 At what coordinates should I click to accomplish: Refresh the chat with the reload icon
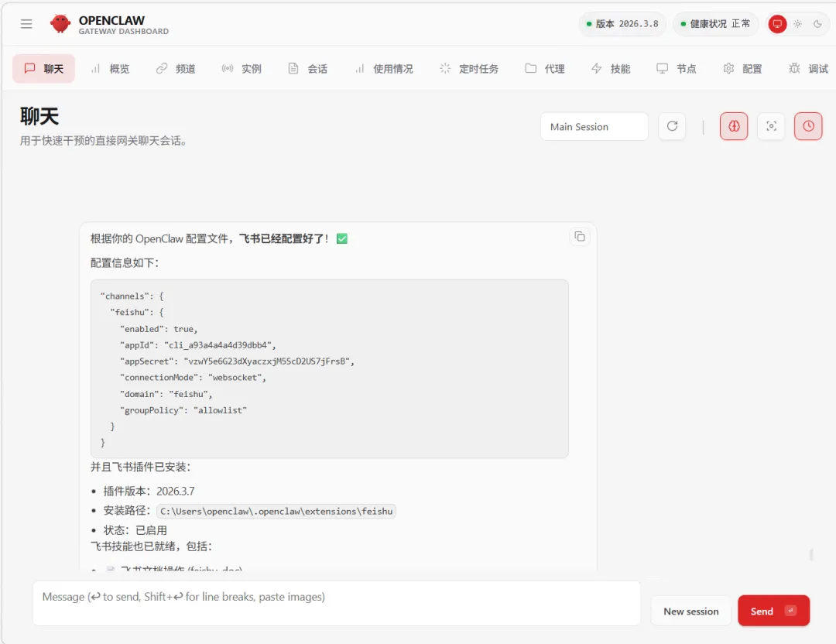[x=672, y=126]
